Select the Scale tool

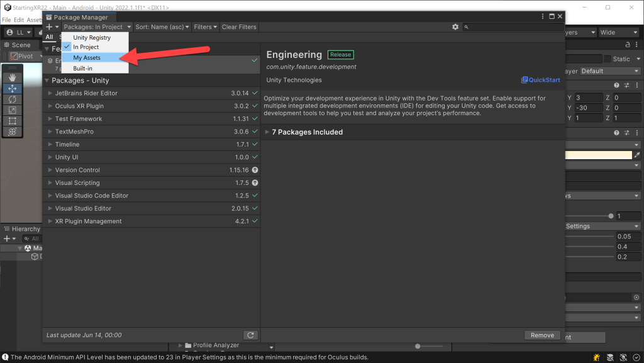(x=13, y=110)
